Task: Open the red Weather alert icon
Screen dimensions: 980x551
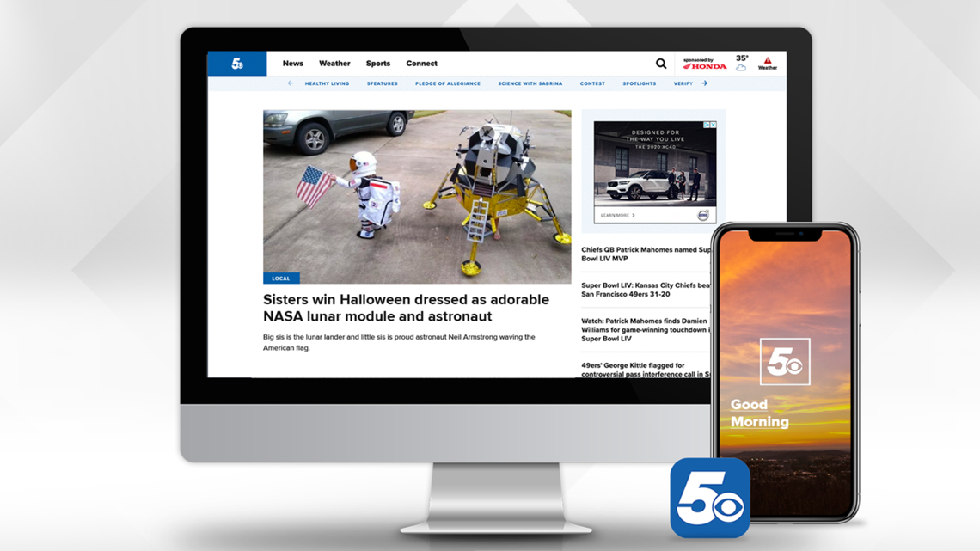Action: [x=766, y=62]
